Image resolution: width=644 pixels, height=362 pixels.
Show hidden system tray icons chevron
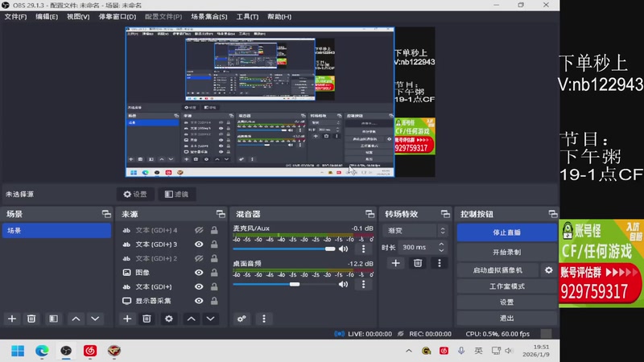click(x=409, y=351)
